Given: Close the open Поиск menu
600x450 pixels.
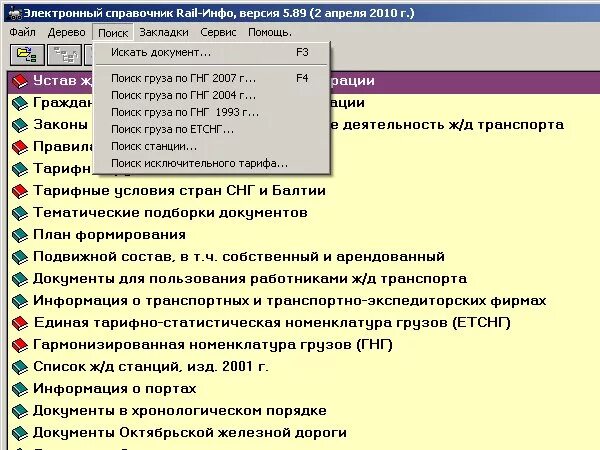Looking at the screenshot, I should click(x=113, y=33).
